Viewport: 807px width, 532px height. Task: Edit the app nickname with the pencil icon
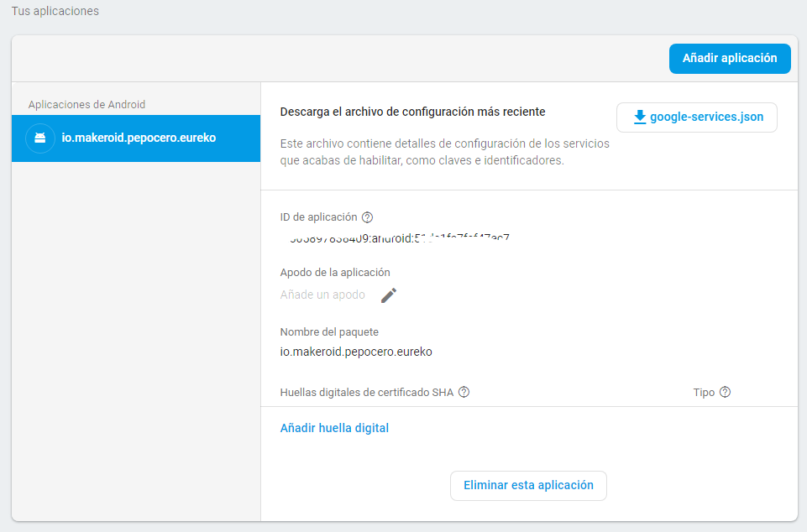coord(388,295)
